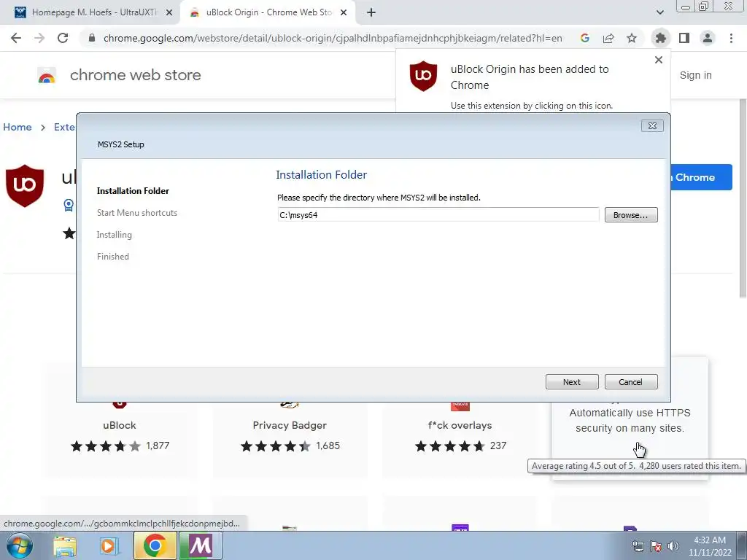Close the uBlock Origin tab
This screenshot has width=747, height=560.
(344, 13)
